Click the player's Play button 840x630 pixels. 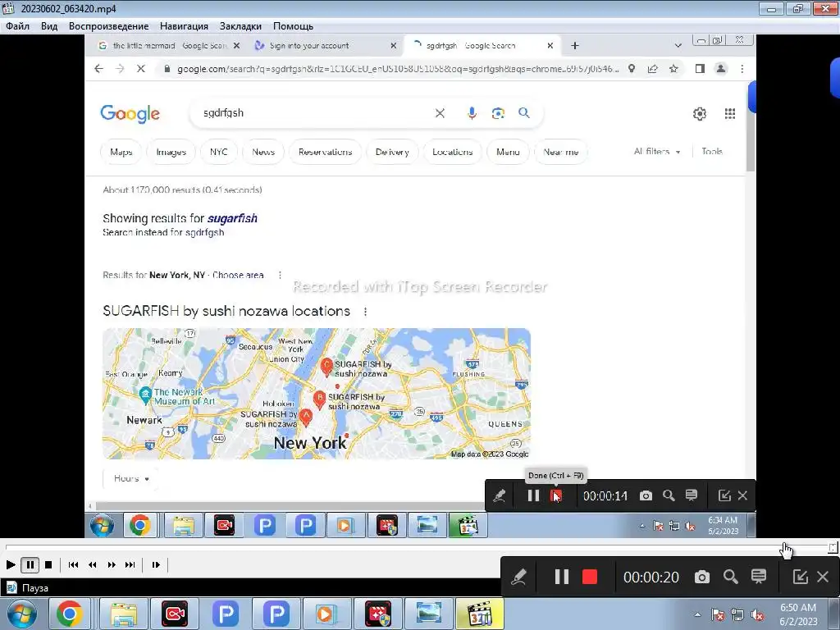(10, 564)
